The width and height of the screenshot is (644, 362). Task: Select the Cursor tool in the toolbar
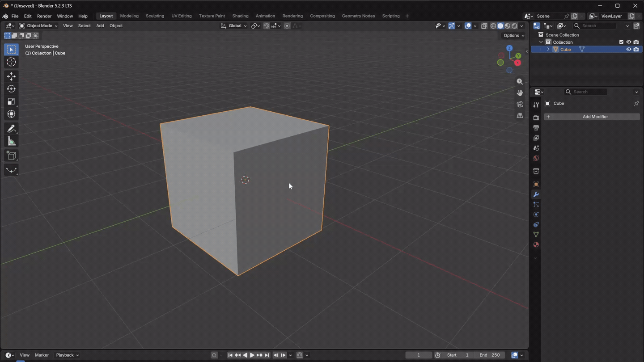tap(11, 62)
